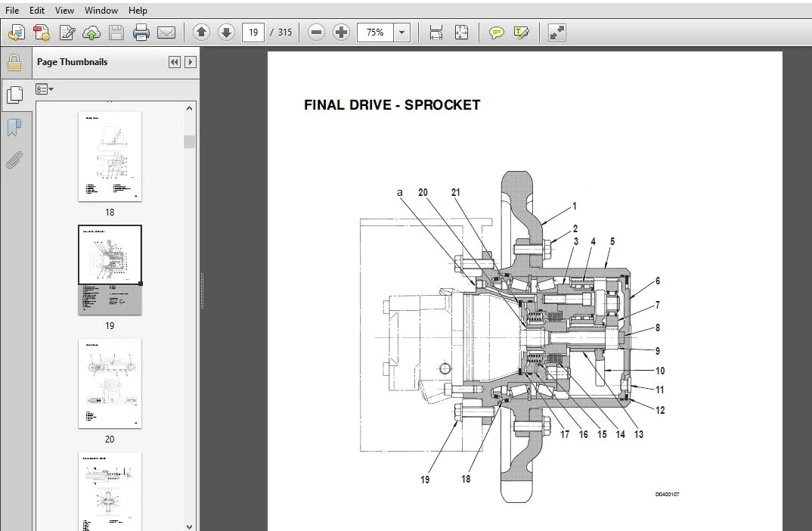The height and width of the screenshot is (531, 812).
Task: Click the security lock icon in sidebar
Action: pos(14,64)
